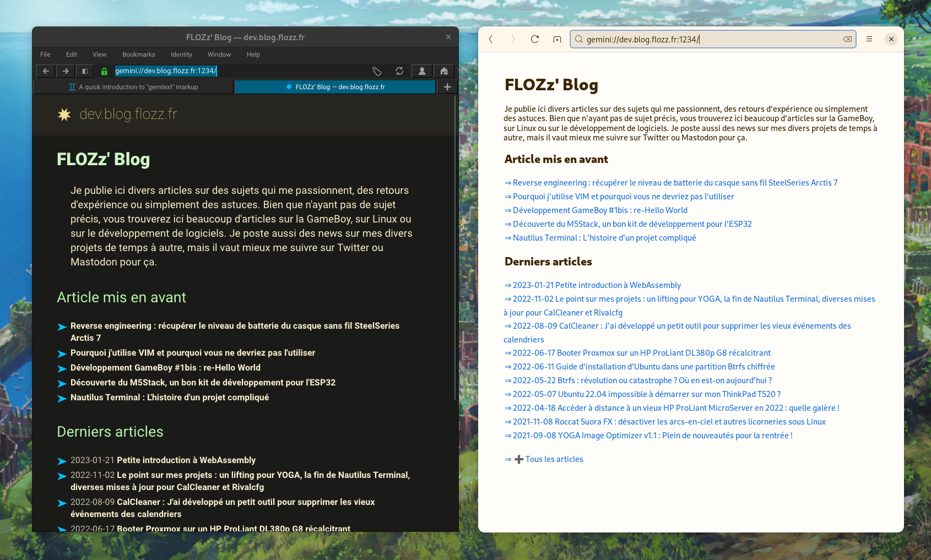Open the 2021-11-08 Roccat Suora FX link

(665, 422)
